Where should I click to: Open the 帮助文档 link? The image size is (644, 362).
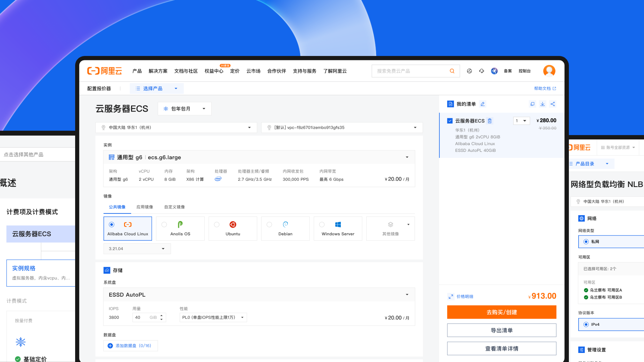point(542,88)
